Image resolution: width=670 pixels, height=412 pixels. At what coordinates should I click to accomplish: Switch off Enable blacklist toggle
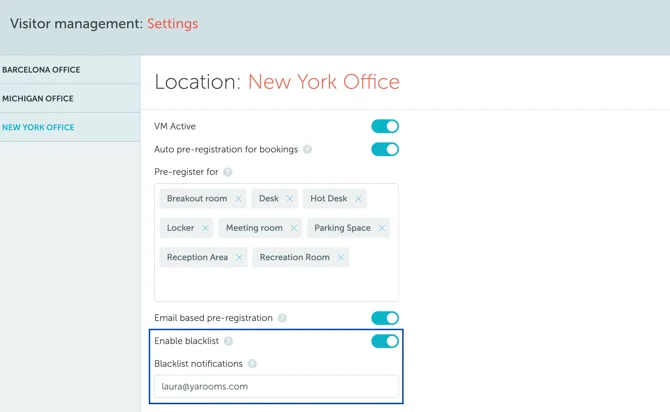(385, 342)
